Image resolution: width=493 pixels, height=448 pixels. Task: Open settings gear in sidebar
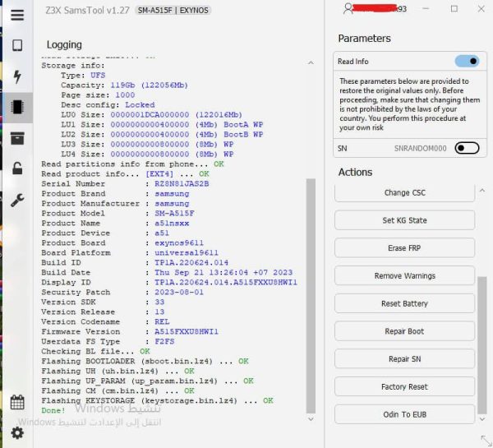(x=17, y=433)
